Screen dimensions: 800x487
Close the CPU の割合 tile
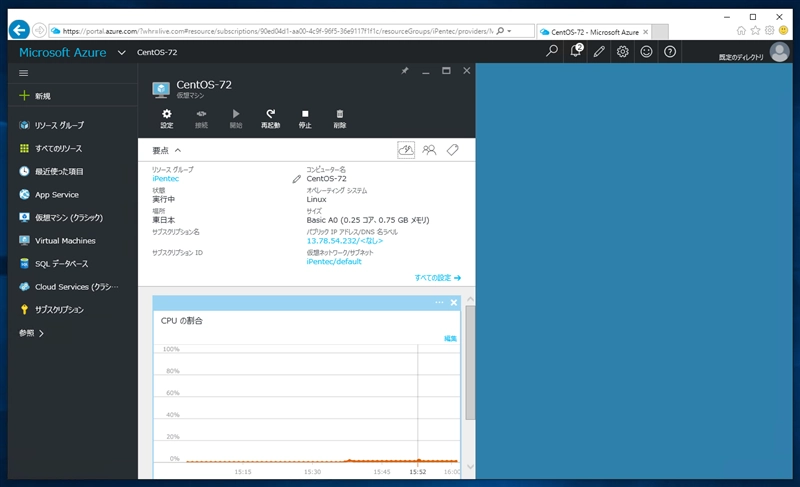(x=454, y=302)
